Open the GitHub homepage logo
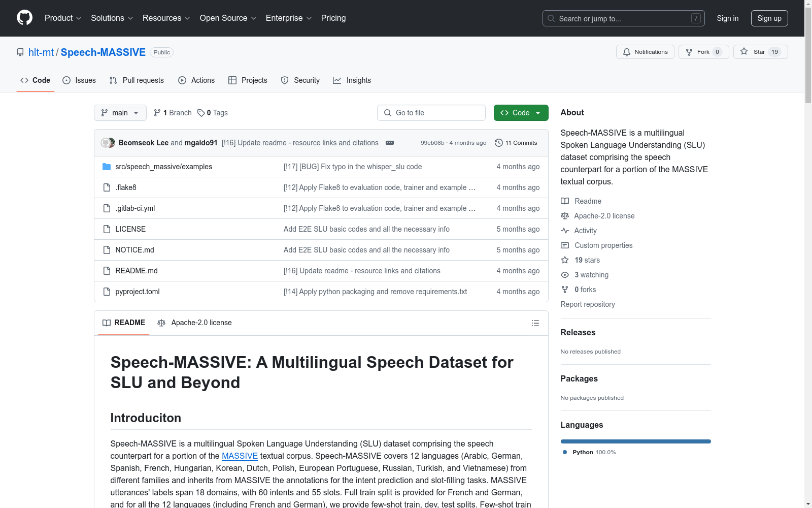The width and height of the screenshot is (812, 508). pyautogui.click(x=24, y=18)
